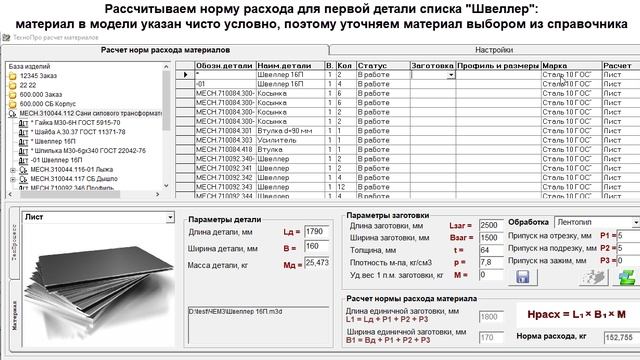The image size is (640, 360).
Task: Click the ТехноПро app icon in title bar
Action: [x=6, y=38]
